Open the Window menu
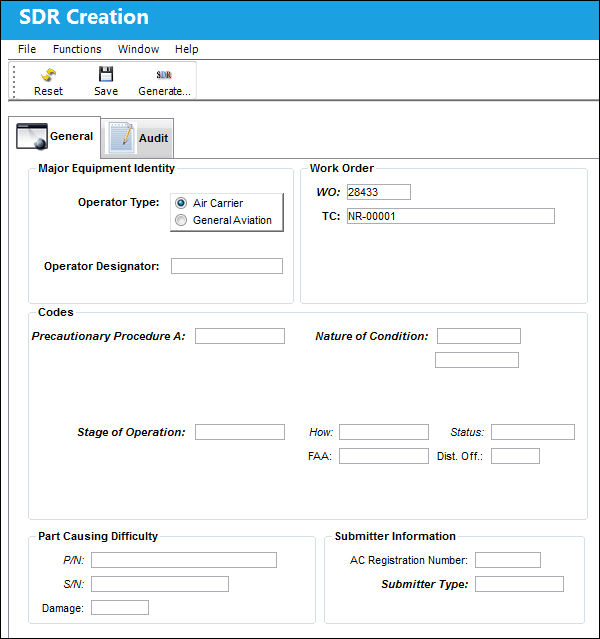600x639 pixels. click(x=138, y=49)
